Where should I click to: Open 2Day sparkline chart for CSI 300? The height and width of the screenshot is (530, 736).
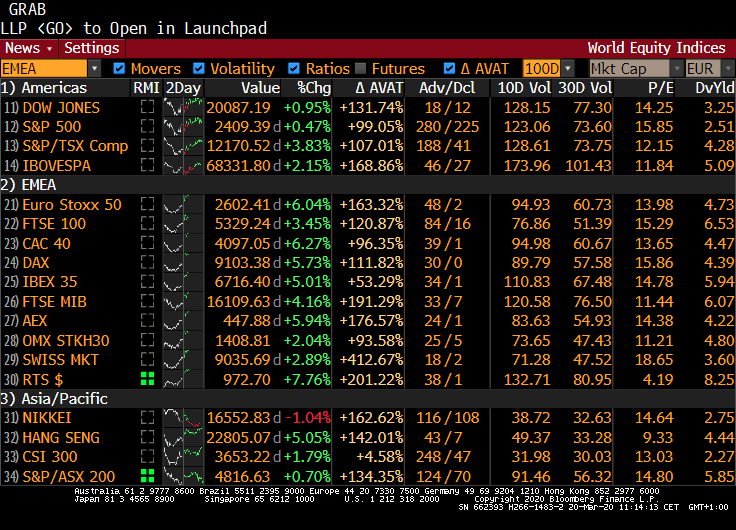point(183,456)
